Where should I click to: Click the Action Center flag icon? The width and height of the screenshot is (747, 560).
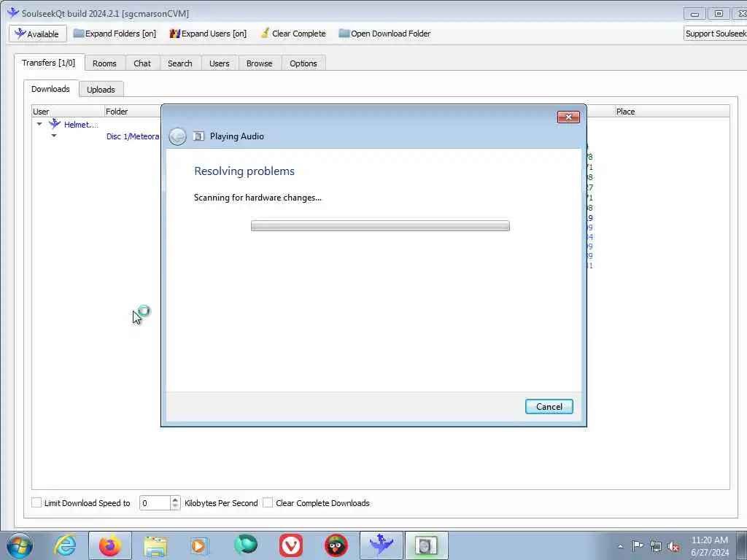pyautogui.click(x=638, y=545)
